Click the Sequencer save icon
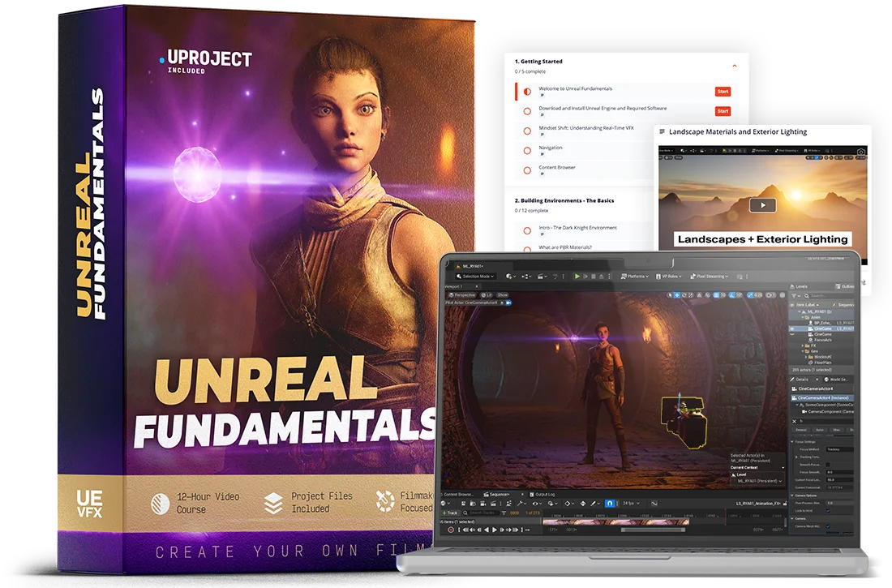892x588 pixels. [464, 503]
